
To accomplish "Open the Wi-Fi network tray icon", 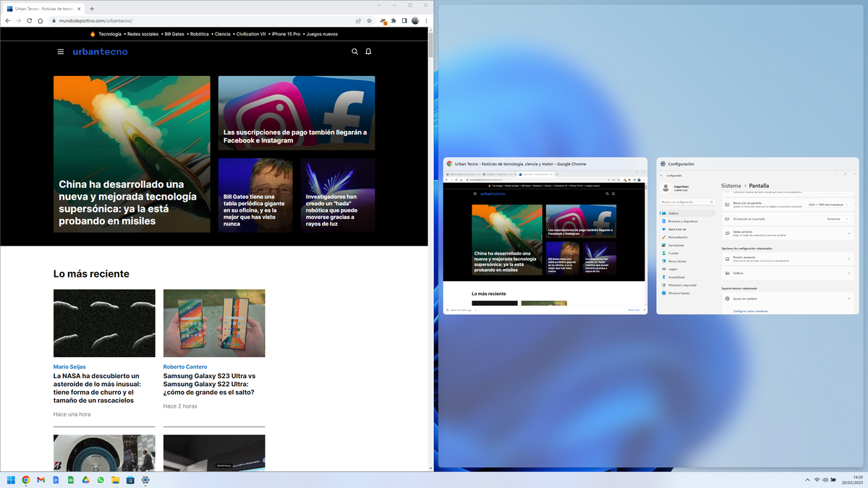I will click(817, 480).
